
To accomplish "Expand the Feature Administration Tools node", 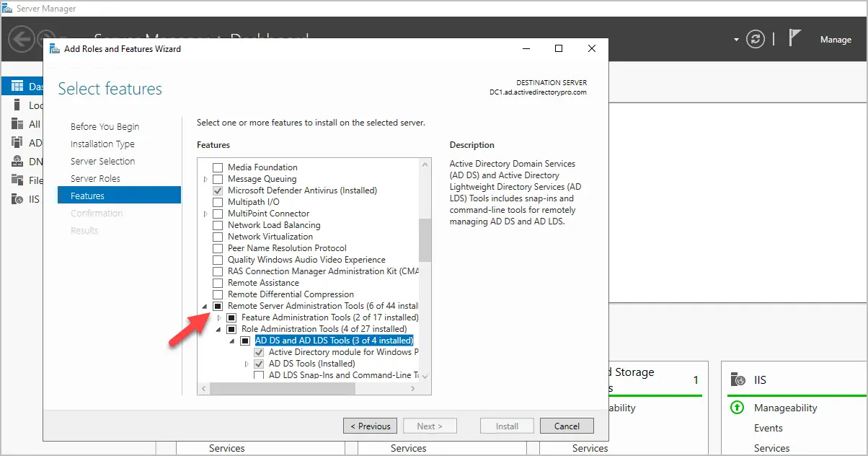I will pyautogui.click(x=220, y=317).
